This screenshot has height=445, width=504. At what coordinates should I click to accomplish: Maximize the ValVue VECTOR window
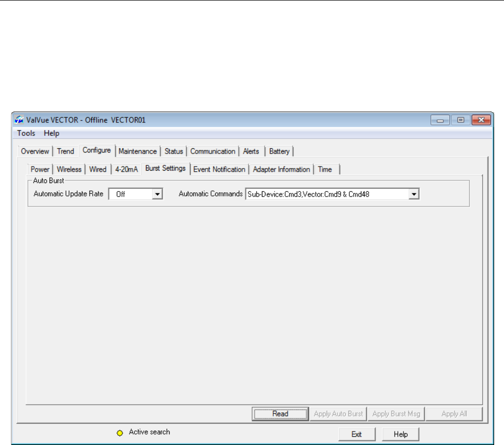coord(460,120)
